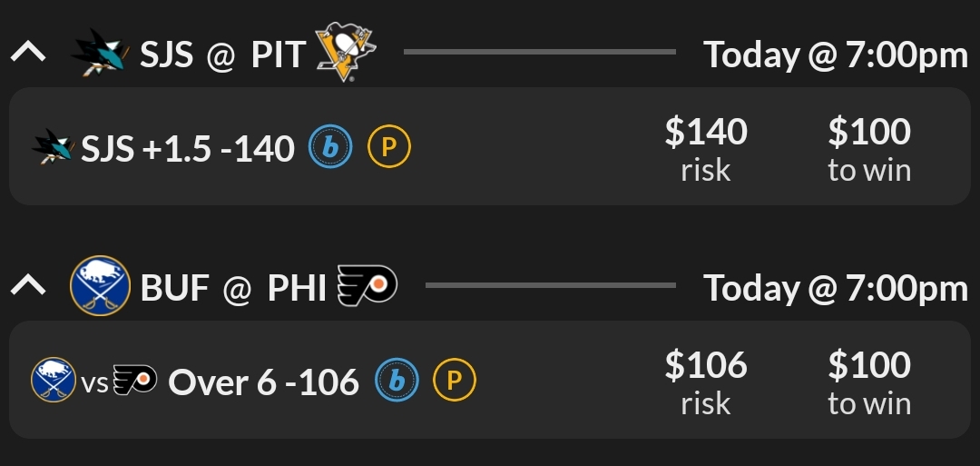The width and height of the screenshot is (980, 466).
Task: Click yellow 'P' badge on Over 6 bet
Action: click(x=454, y=381)
